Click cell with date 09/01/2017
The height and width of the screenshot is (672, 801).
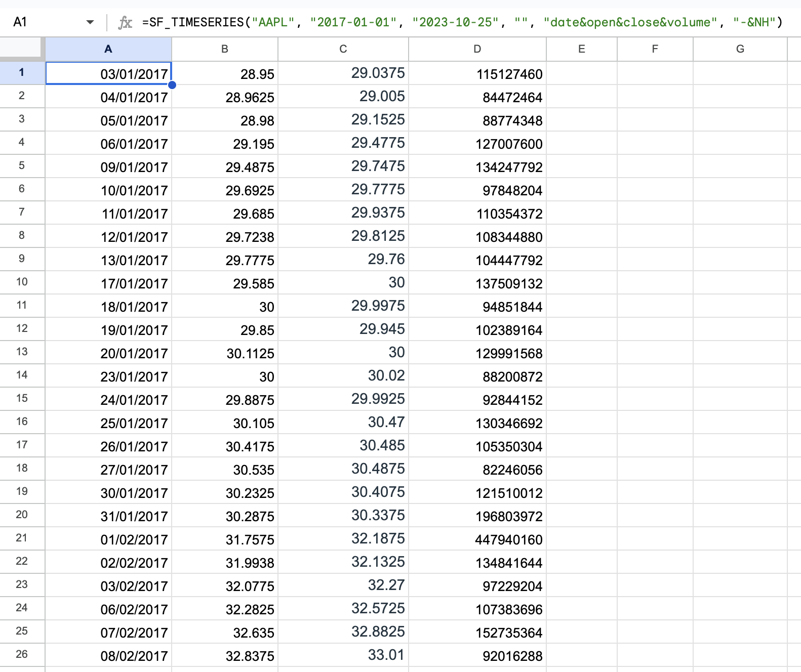coord(108,166)
